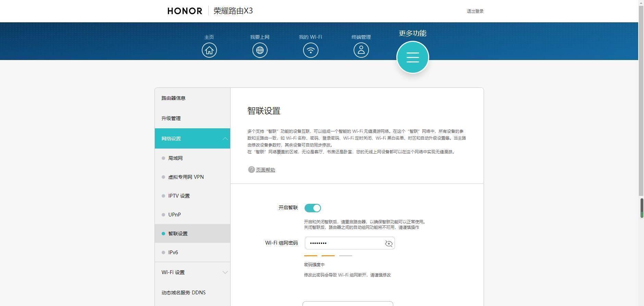Expand the Wi-Fi 设置 section chevron

[225, 272]
